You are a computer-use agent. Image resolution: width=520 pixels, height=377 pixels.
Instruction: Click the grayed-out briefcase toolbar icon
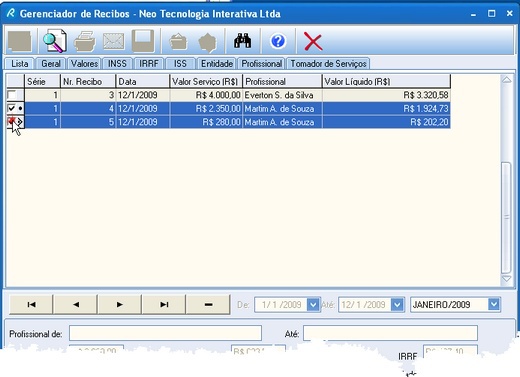[x=178, y=42]
